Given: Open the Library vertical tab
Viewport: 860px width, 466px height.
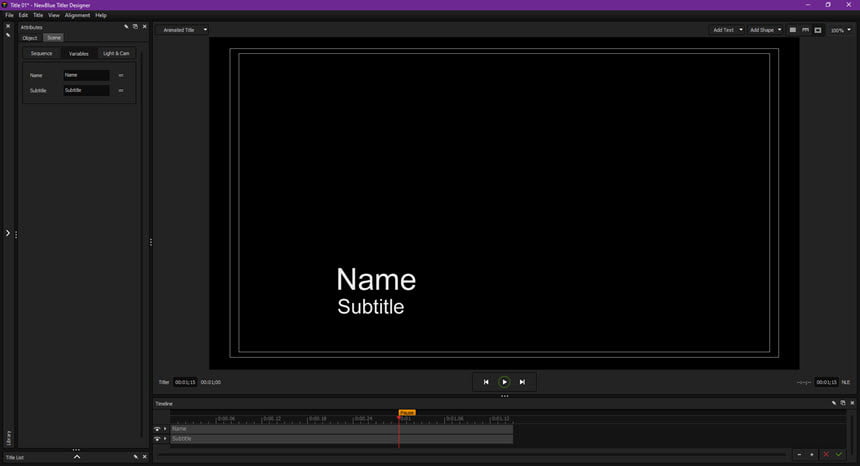Looking at the screenshot, I should pyautogui.click(x=8, y=437).
